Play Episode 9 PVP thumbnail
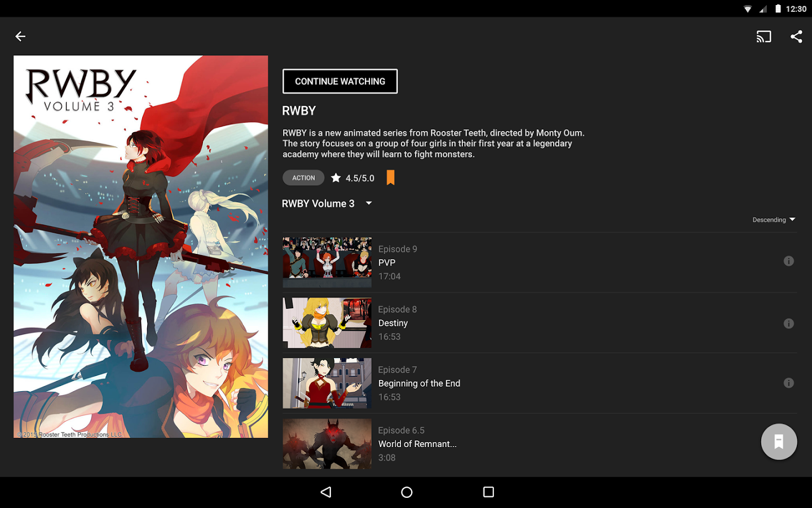This screenshot has width=812, height=508. [x=327, y=262]
